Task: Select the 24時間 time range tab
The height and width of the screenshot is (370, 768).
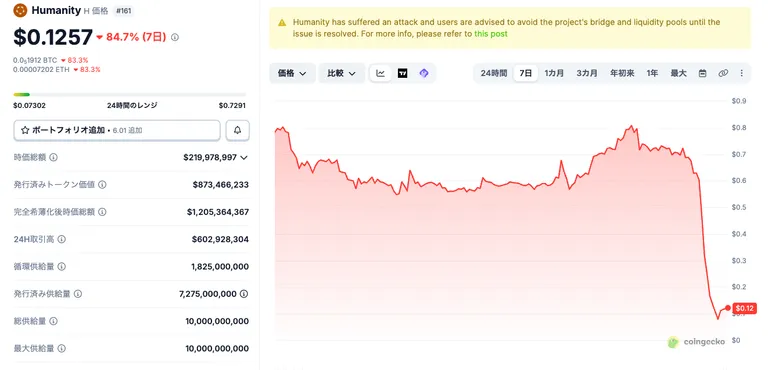Action: tap(494, 74)
